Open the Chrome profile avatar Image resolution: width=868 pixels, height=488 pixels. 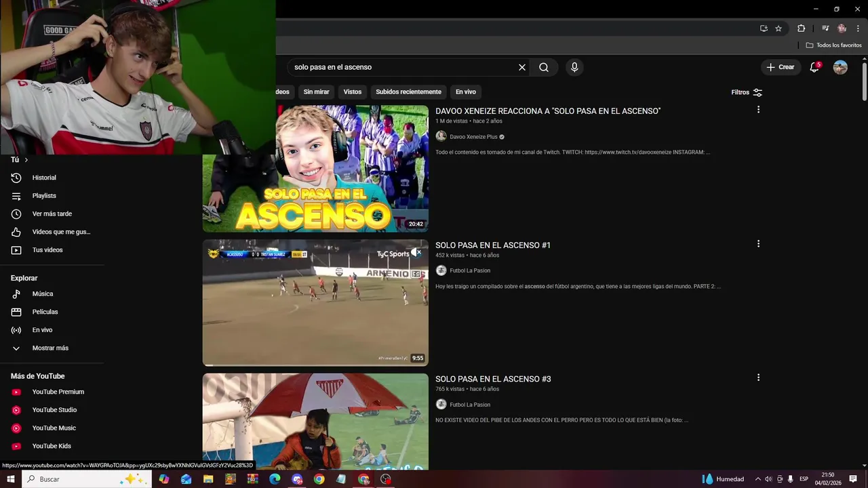(842, 28)
